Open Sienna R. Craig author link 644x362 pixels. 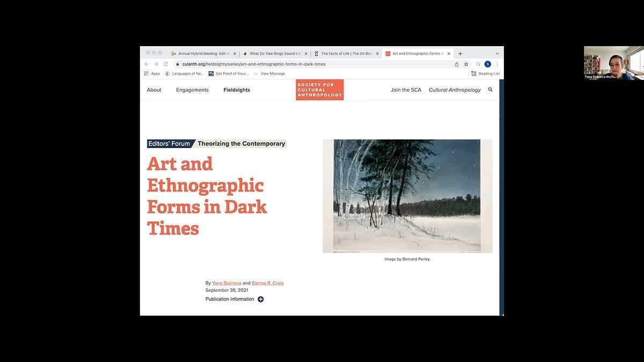(268, 283)
